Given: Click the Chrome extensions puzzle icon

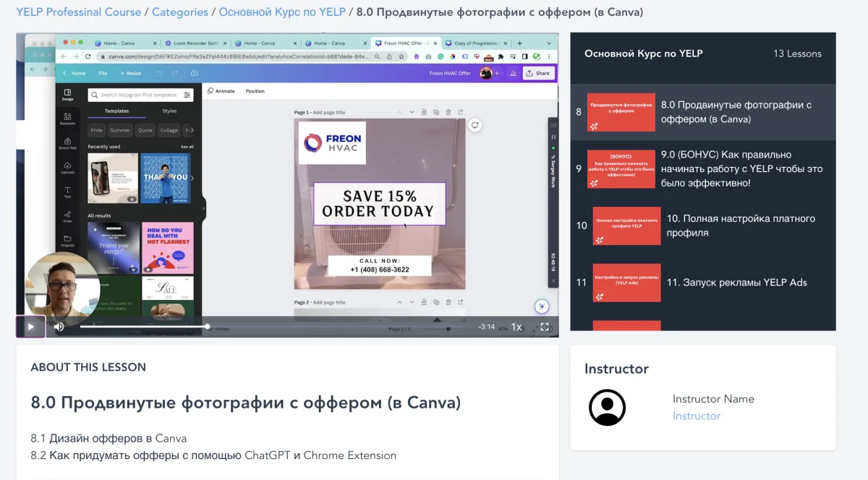Looking at the screenshot, I should (501, 56).
